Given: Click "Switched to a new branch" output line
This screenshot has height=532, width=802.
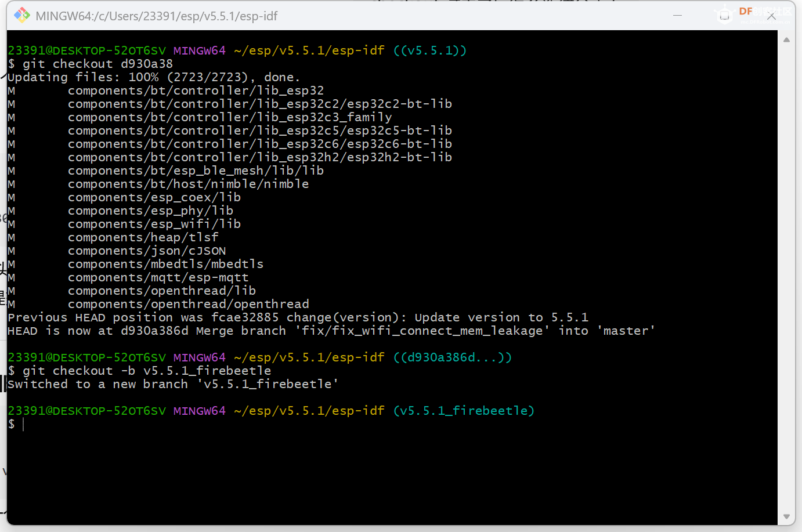Looking at the screenshot, I should coord(173,384).
